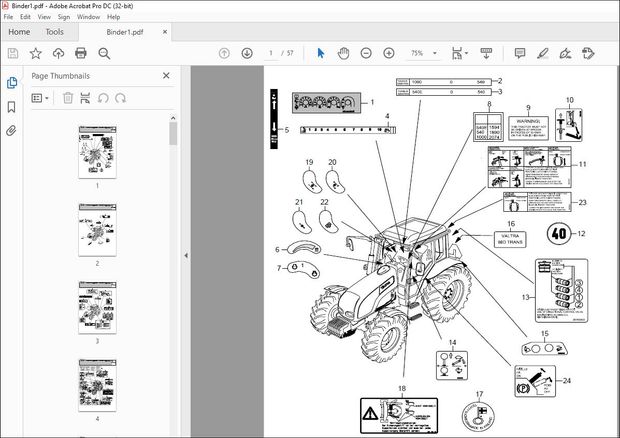Open Page Thumbnails sidebar icon
This screenshot has width=620, height=438.
pyautogui.click(x=12, y=83)
